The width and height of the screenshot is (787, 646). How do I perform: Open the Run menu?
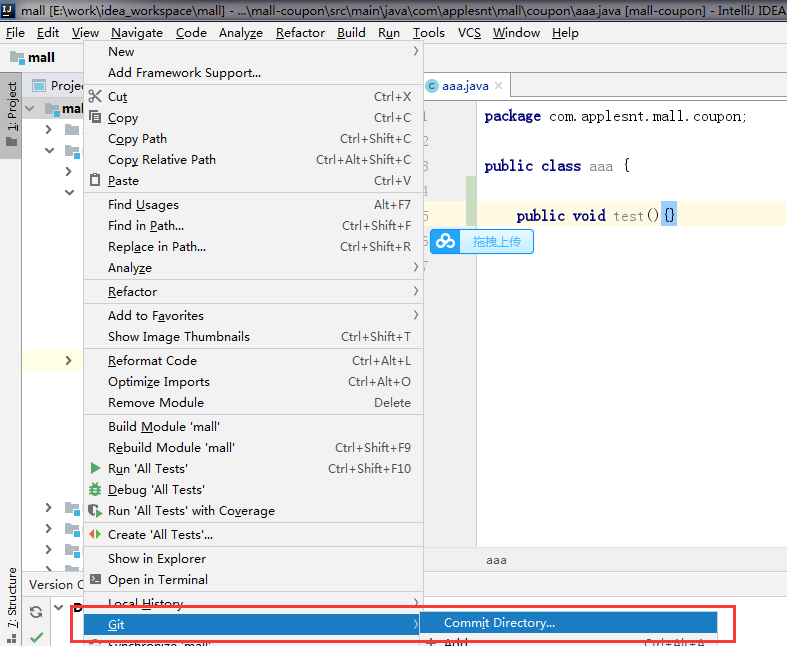[389, 33]
